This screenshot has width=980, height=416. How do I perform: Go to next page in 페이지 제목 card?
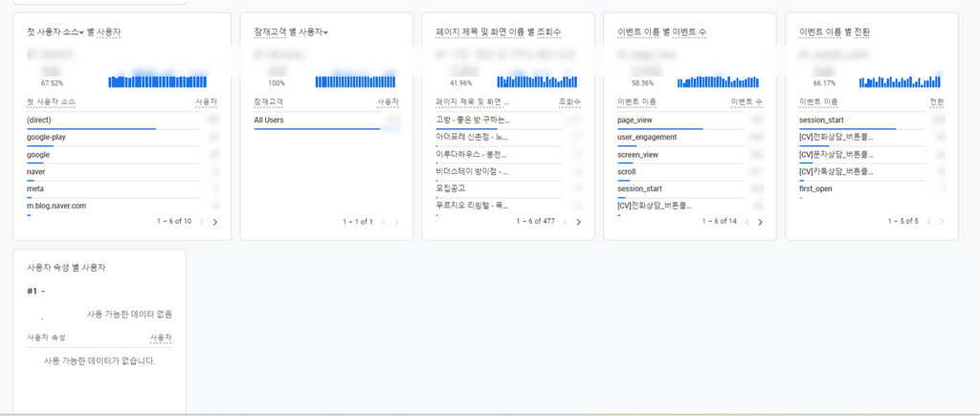pos(579,222)
